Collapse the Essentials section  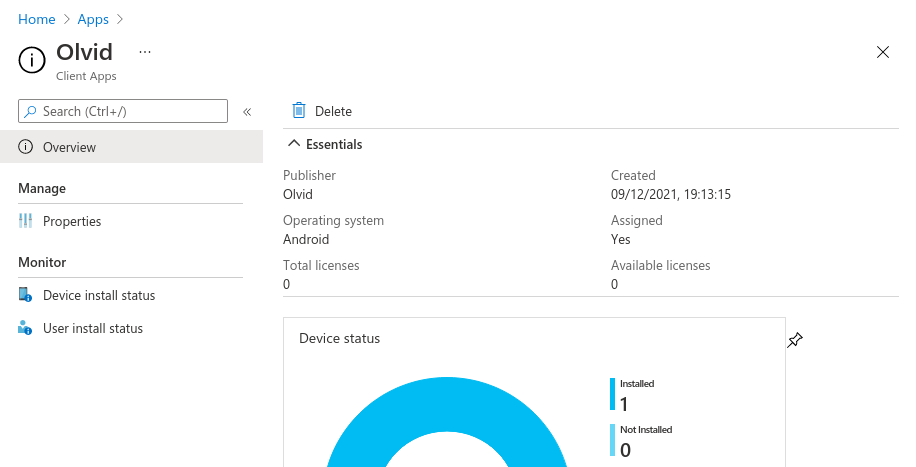(325, 144)
